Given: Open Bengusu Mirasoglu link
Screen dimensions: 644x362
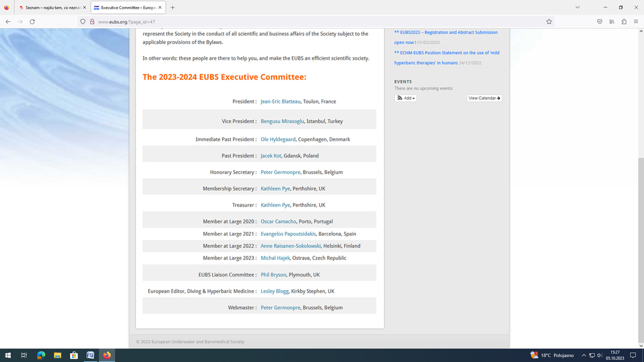Looking at the screenshot, I should point(282,121).
